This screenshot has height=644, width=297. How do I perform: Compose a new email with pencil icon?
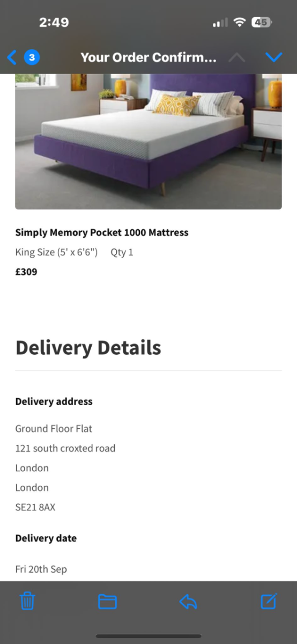coord(269,601)
